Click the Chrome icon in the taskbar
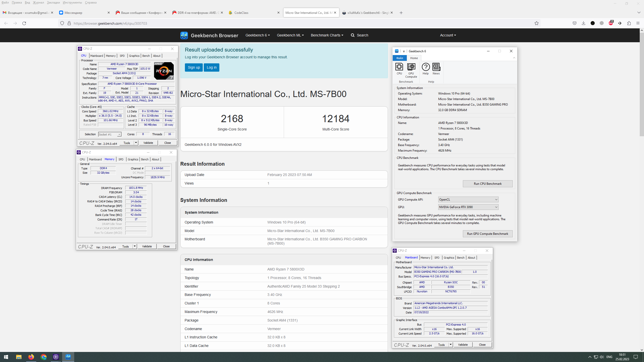 coord(44,357)
